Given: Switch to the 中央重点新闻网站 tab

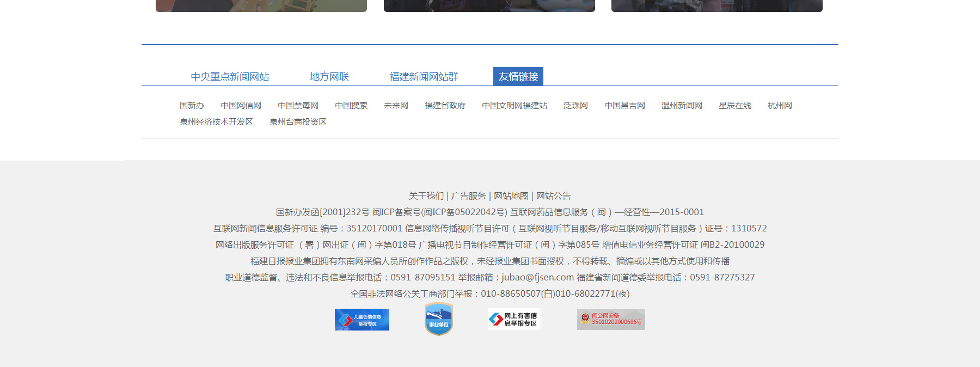Looking at the screenshot, I should [230, 77].
